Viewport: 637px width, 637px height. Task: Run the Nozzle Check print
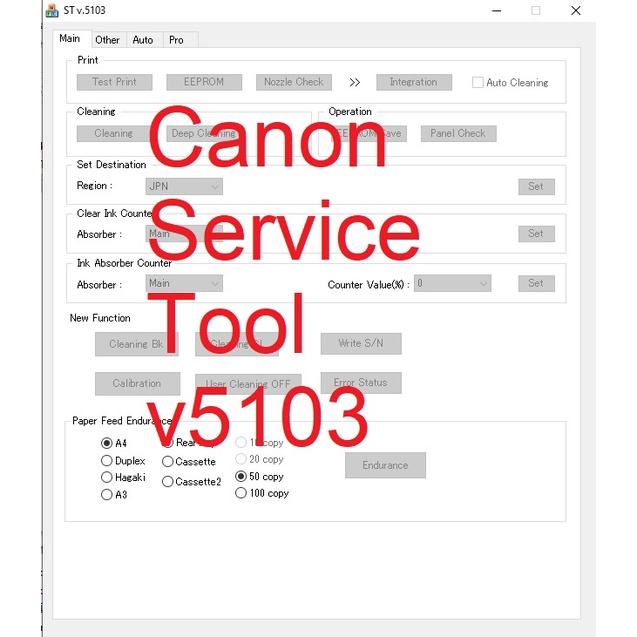(294, 82)
